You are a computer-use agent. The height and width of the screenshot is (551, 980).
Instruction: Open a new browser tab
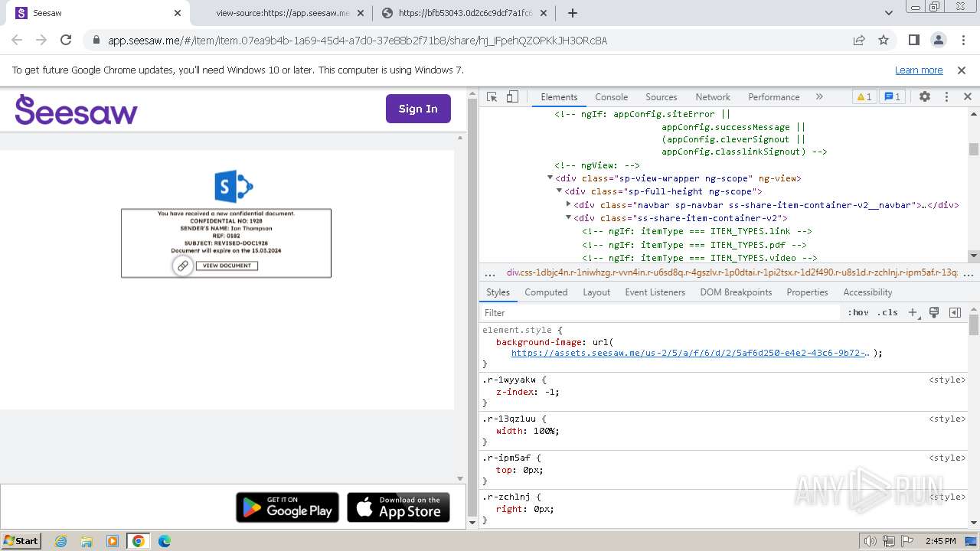[x=573, y=13]
